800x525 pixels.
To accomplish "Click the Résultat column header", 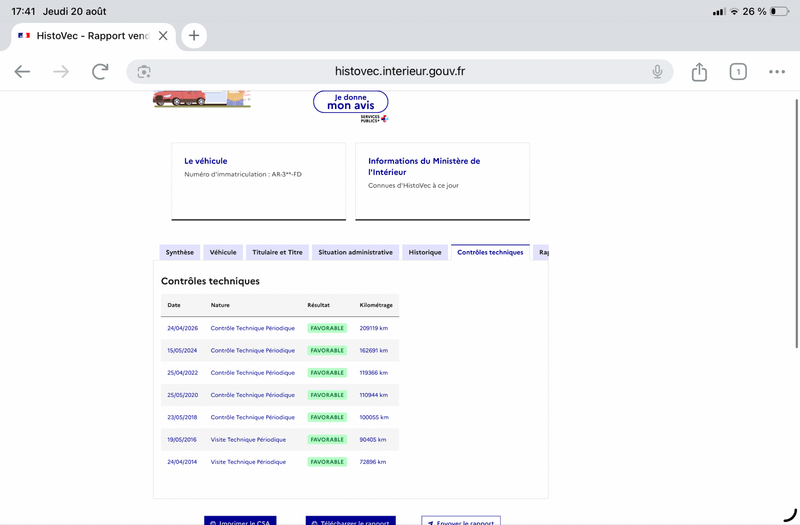I will click(x=318, y=305).
